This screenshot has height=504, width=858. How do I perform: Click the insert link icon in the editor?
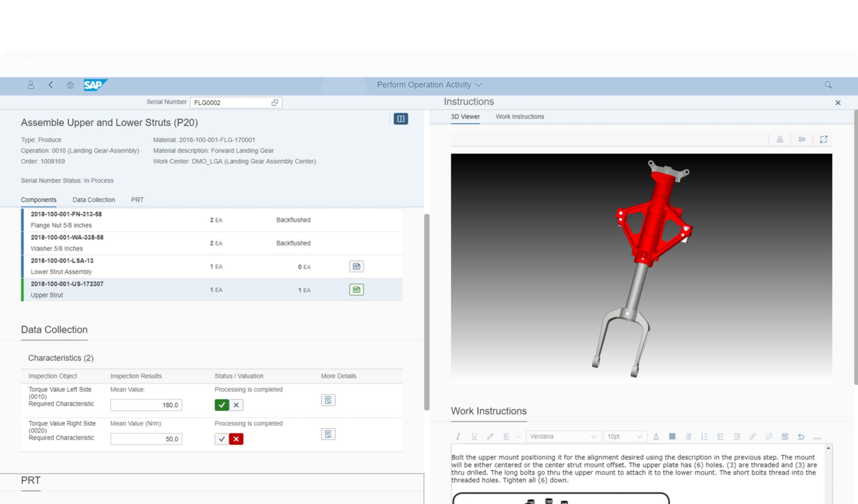point(753,436)
